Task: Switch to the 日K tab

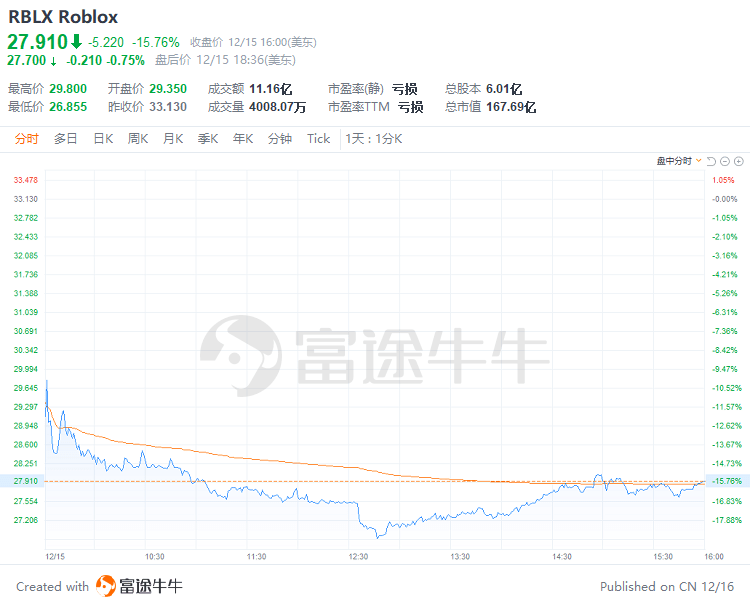Action: (x=103, y=139)
